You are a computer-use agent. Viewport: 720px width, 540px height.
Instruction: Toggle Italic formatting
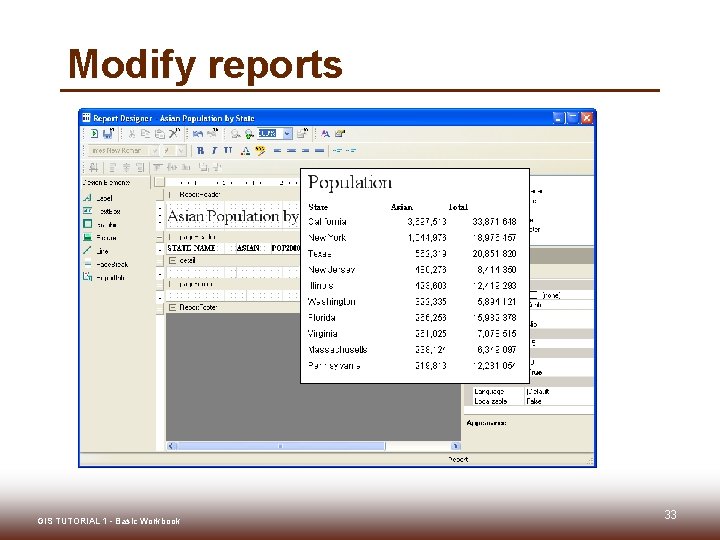(214, 151)
